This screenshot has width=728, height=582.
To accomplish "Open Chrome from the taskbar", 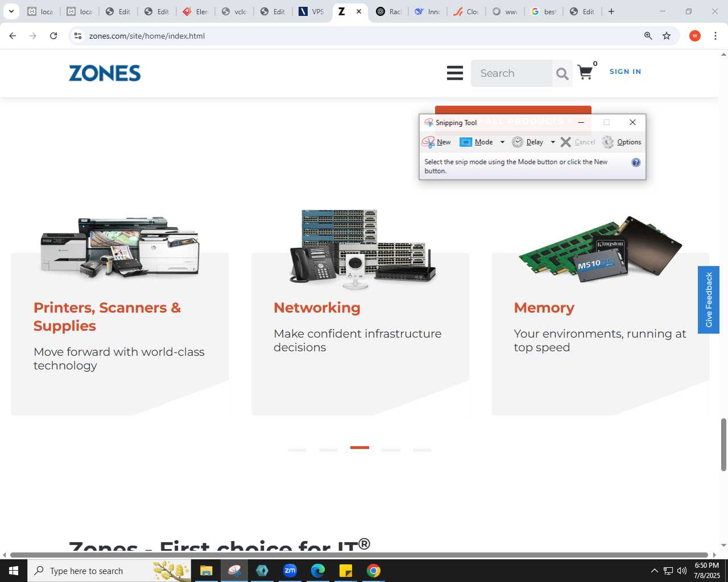I will pyautogui.click(x=374, y=571).
